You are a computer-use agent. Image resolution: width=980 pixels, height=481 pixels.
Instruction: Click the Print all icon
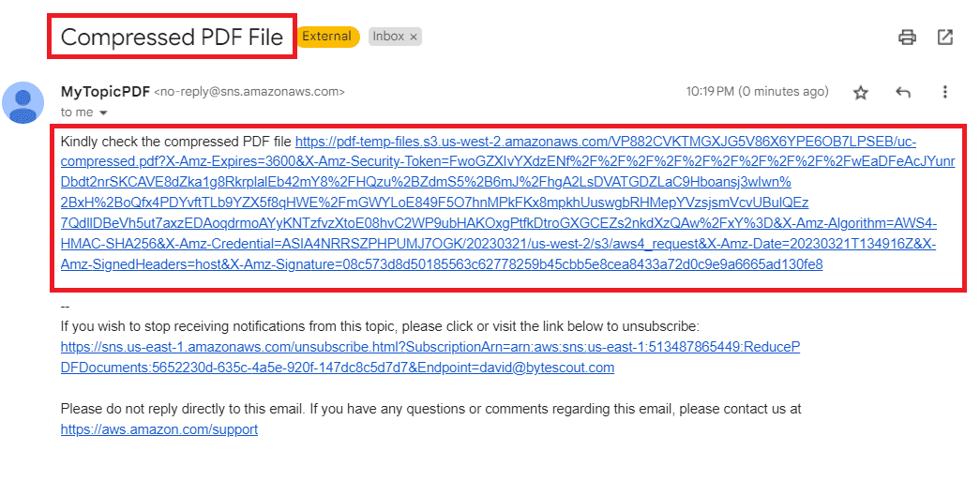(907, 38)
